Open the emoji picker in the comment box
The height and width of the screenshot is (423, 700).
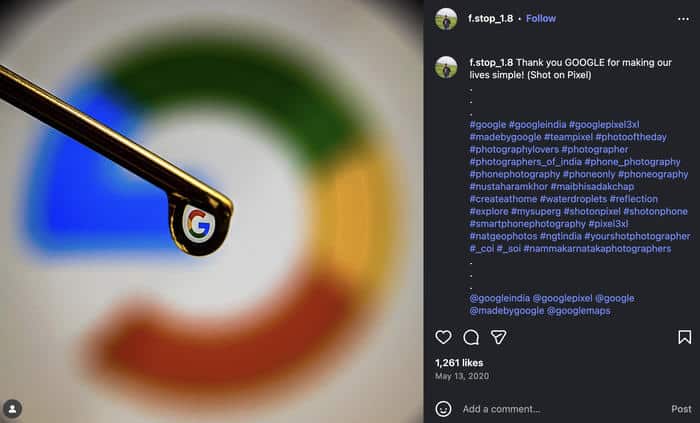pyautogui.click(x=443, y=408)
